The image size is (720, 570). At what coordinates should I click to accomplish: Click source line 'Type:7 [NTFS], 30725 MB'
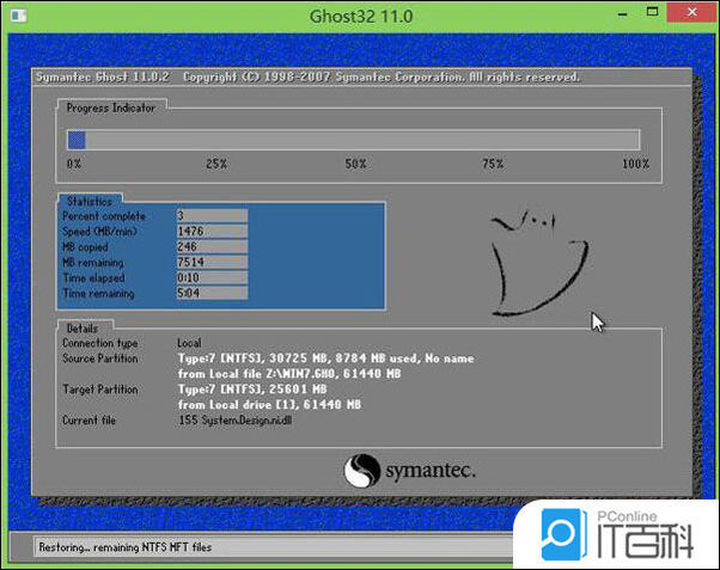326,359
